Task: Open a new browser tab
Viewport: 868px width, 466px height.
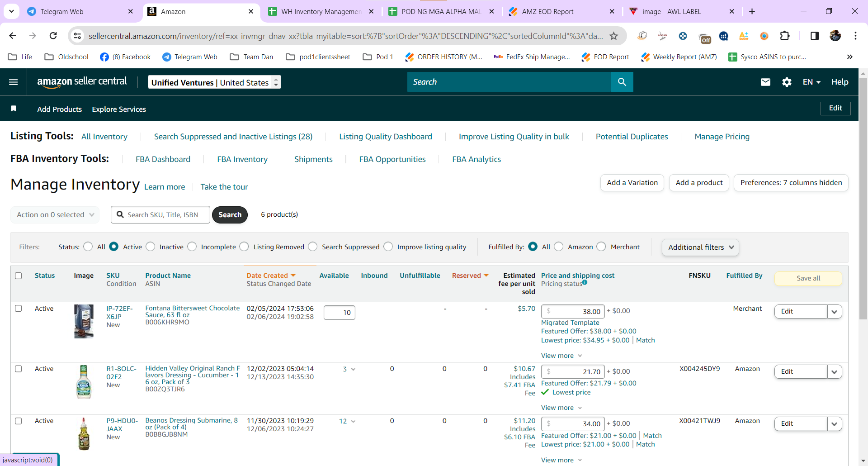Action: click(752, 11)
